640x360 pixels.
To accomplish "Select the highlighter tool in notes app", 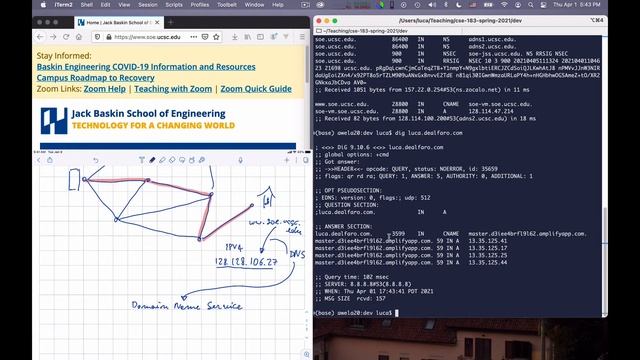I will [x=162, y=160].
